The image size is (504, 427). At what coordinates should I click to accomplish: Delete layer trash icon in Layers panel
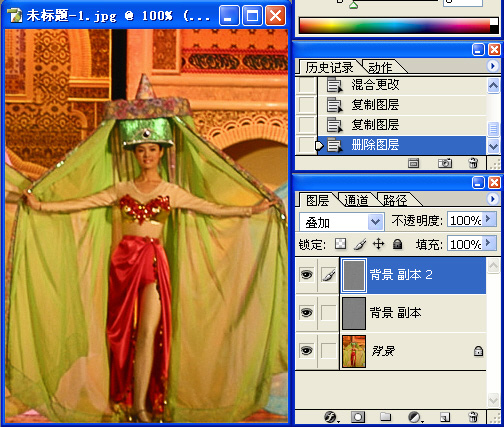pos(473,417)
